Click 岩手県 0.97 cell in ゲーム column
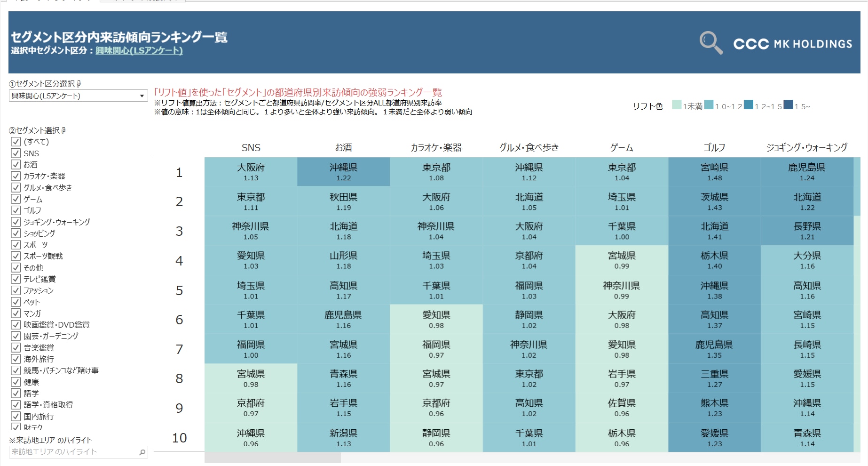 (622, 378)
